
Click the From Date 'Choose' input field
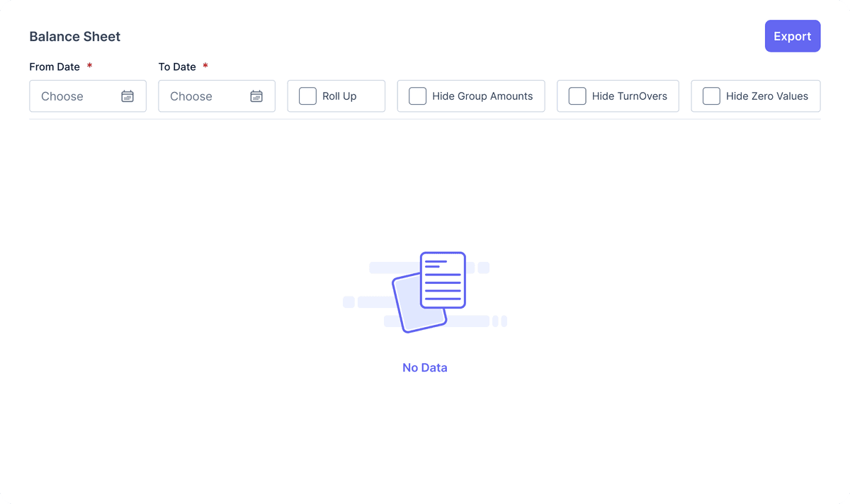74,96
